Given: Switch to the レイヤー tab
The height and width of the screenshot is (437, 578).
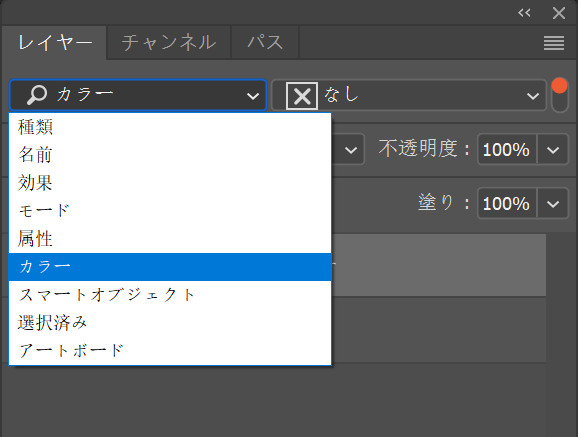Looking at the screenshot, I should (x=55, y=42).
